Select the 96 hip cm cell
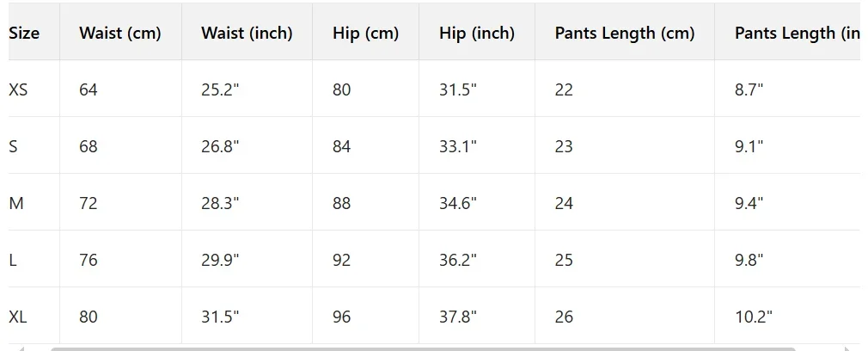Viewport: 868px width, 351px height. point(342,317)
